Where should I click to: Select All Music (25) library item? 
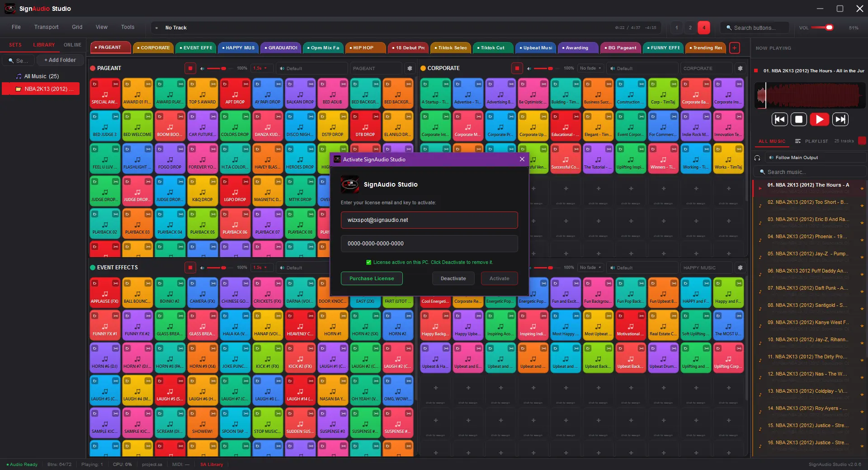click(41, 76)
